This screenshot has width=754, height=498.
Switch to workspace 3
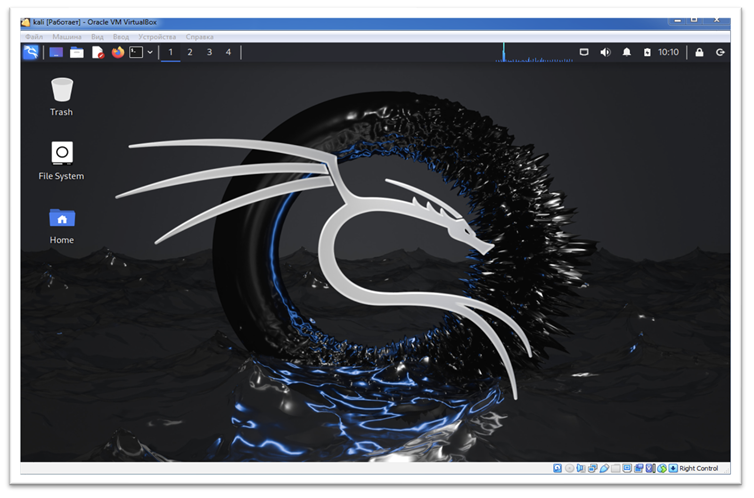pos(209,52)
